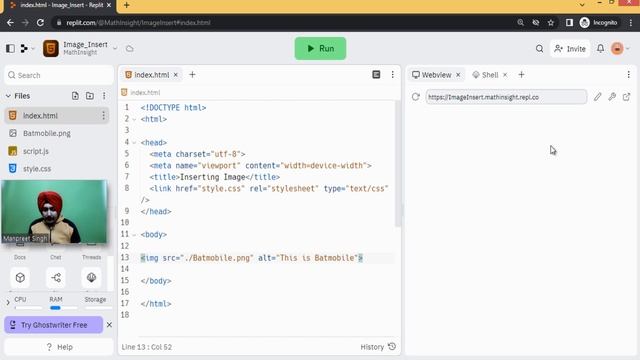Add a new editor tab
Image resolution: width=640 pixels, height=360 pixels.
[x=192, y=75]
